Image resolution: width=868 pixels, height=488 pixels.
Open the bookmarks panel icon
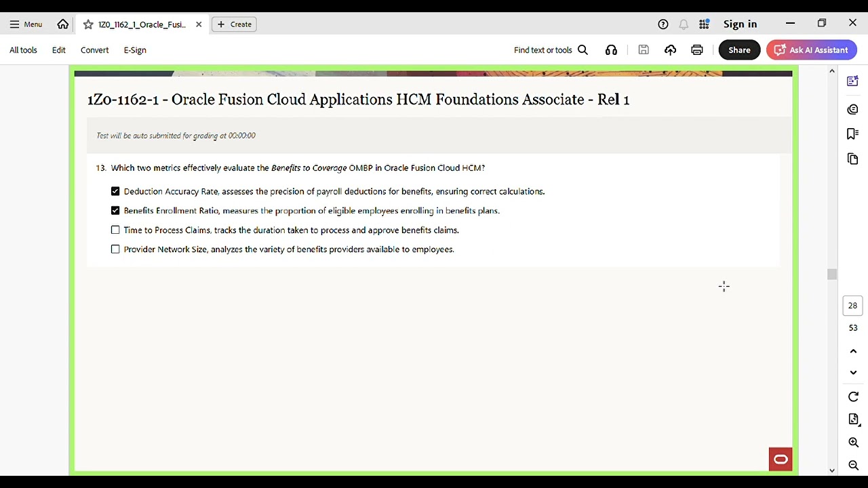point(853,134)
